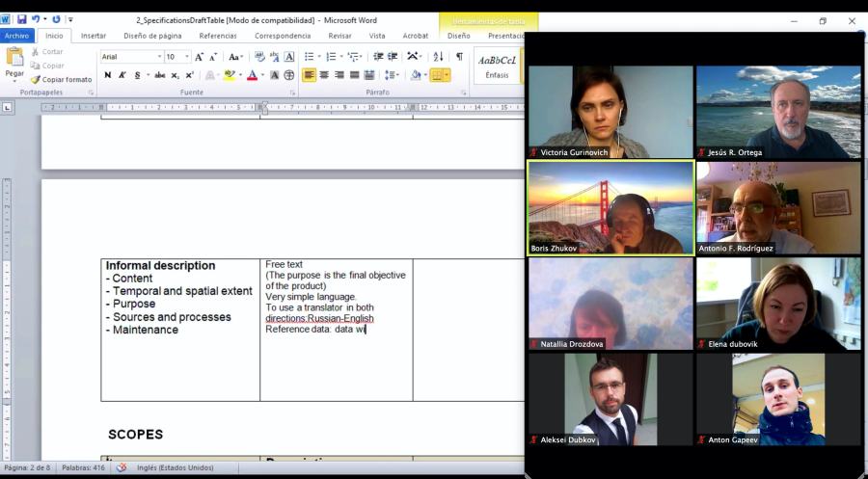
Task: Open the Change Case Aa dropdown
Action: (x=235, y=57)
